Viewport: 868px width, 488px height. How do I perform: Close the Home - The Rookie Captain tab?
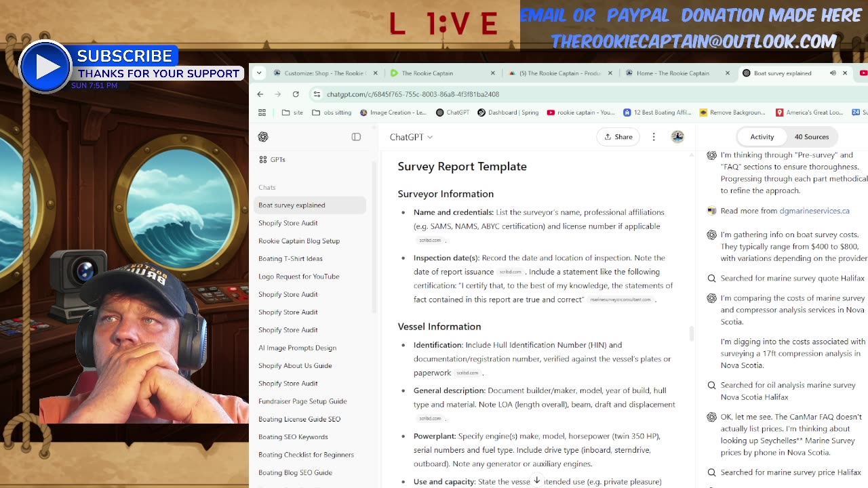(728, 73)
